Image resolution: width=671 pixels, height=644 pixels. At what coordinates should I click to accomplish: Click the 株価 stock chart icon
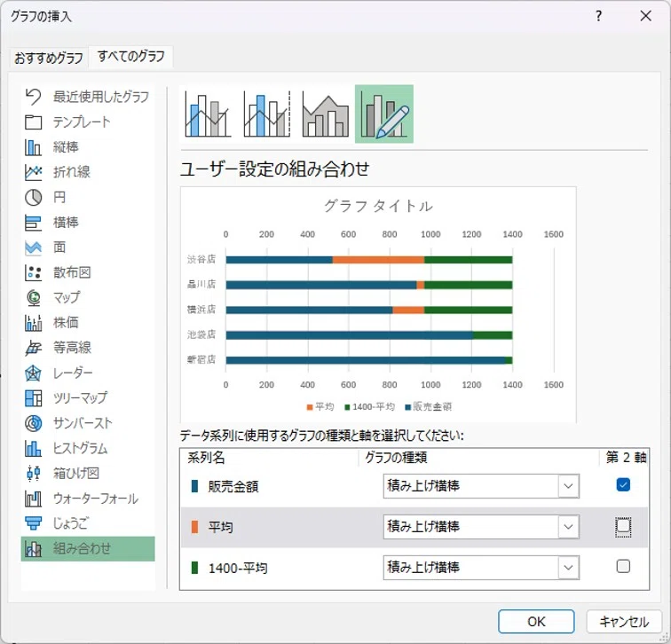tap(33, 323)
